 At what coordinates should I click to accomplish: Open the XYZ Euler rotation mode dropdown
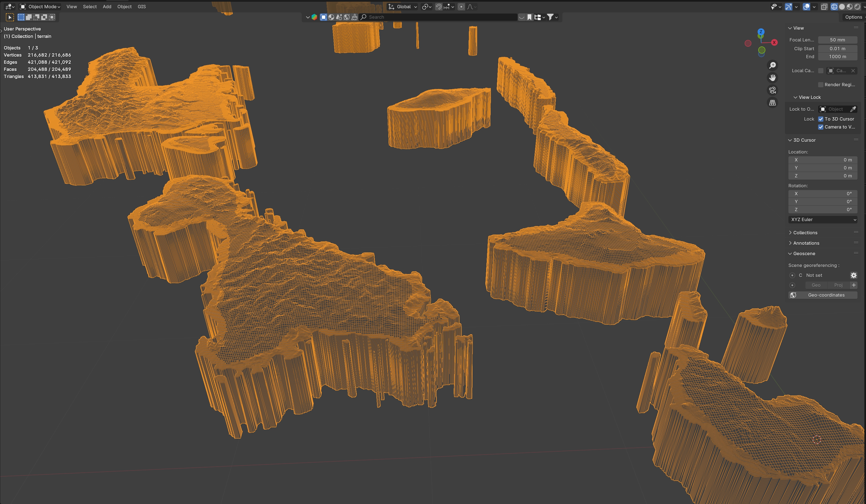point(823,220)
